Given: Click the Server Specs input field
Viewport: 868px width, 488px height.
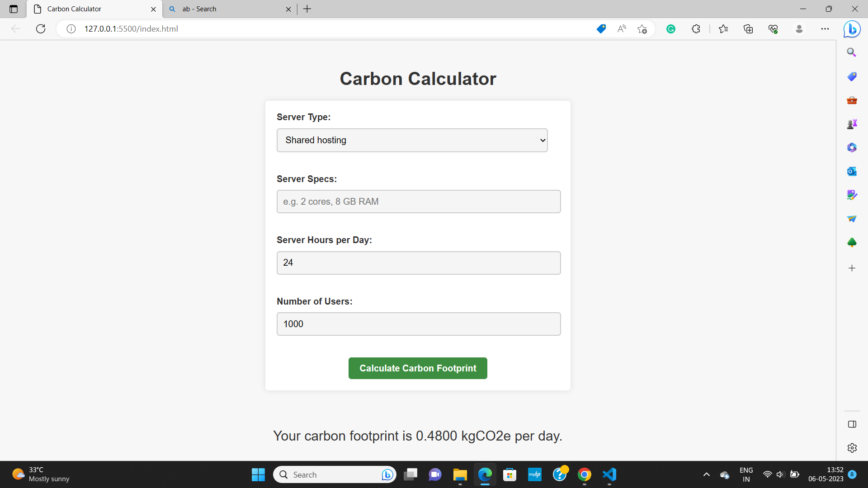Looking at the screenshot, I should (418, 201).
